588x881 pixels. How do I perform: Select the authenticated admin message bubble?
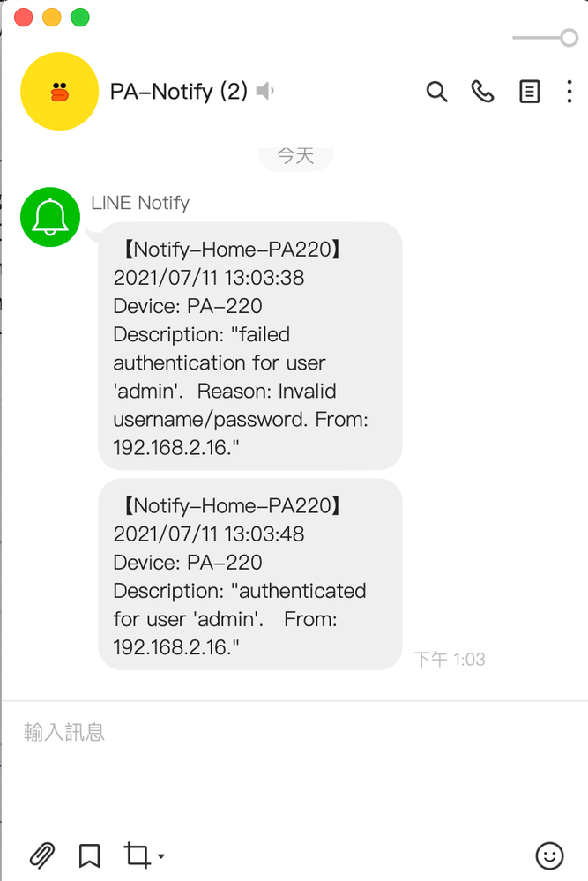[x=249, y=574]
